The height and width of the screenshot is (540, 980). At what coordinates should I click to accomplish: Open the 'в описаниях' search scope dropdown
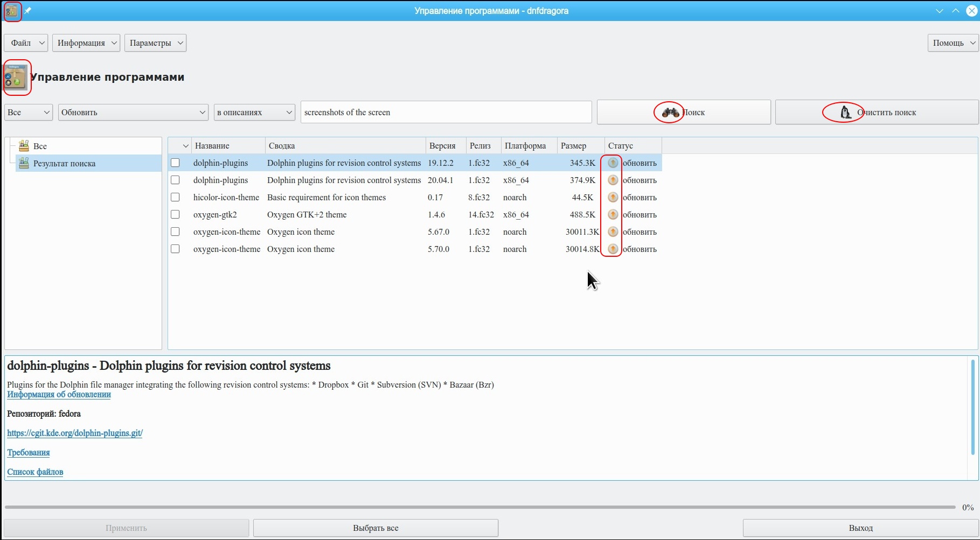coord(254,113)
